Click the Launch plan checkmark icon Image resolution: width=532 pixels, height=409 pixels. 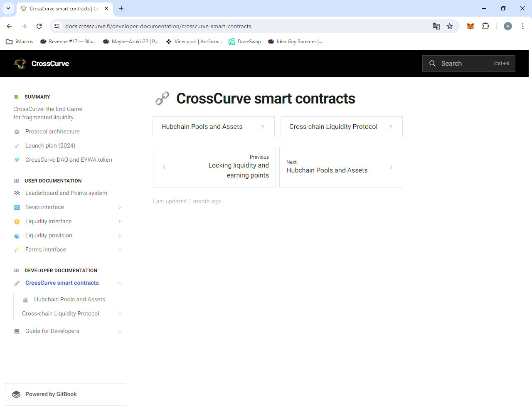click(x=17, y=146)
